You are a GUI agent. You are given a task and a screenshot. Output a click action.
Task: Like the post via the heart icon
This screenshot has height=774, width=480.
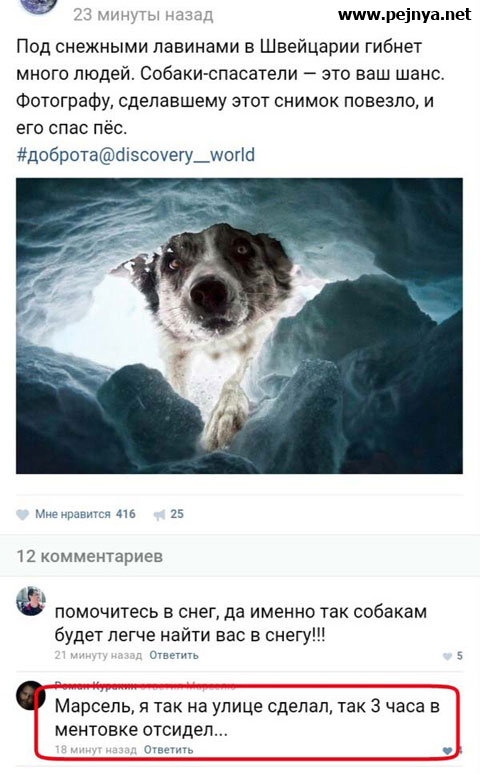click(22, 514)
